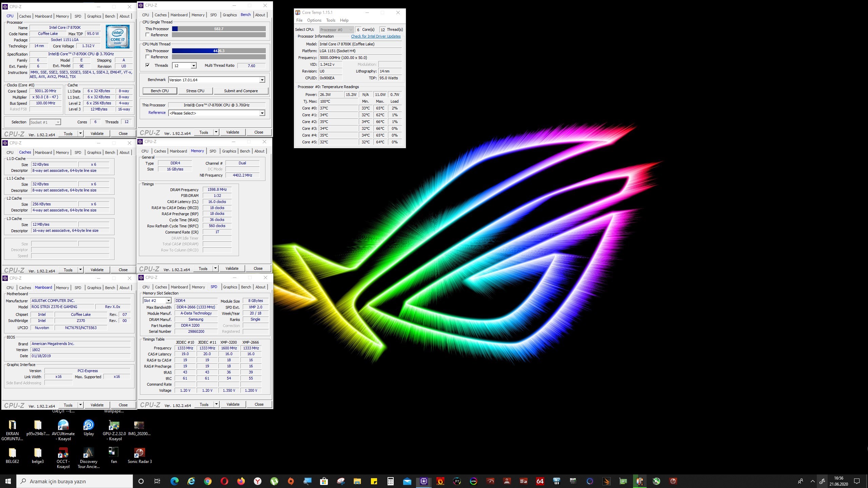Expand Tools arrow in the Bench window
This screenshot has width=868, height=488.
217,132
